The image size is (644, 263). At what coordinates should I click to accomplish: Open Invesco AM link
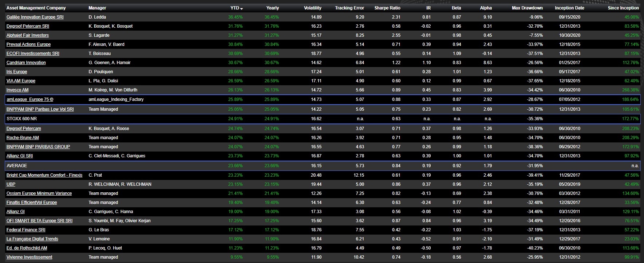click(17, 90)
